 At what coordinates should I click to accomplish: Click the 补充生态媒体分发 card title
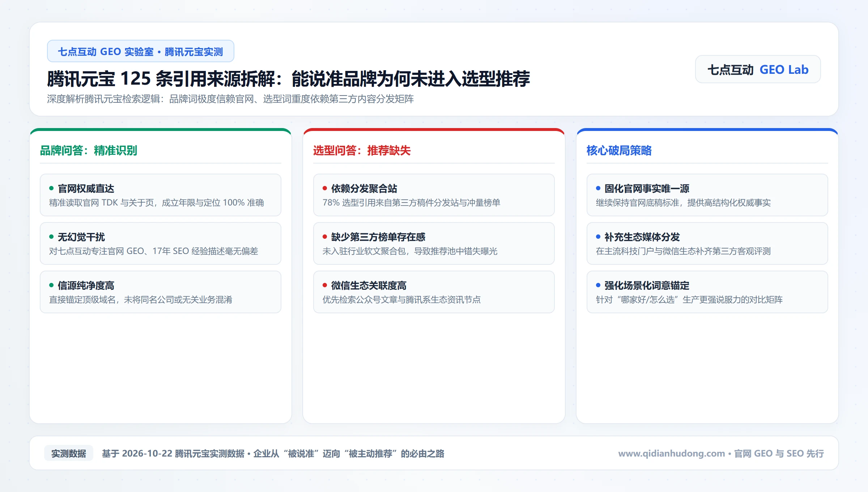click(642, 237)
